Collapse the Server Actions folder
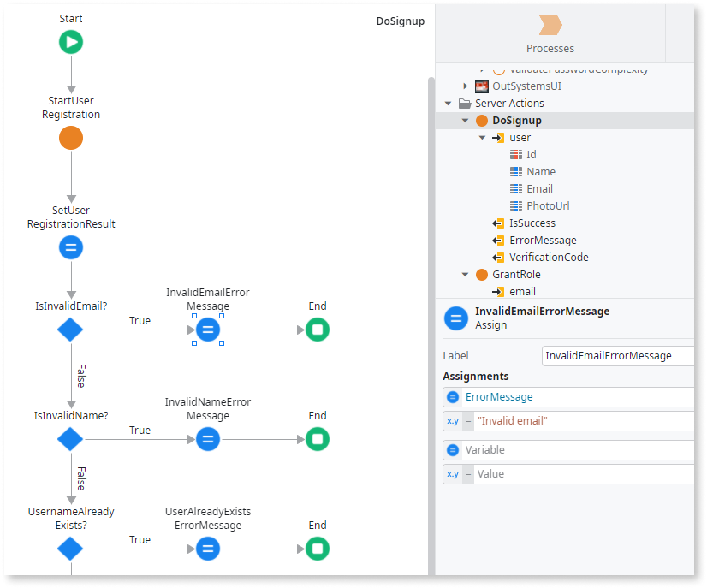The height and width of the screenshot is (588, 707). click(449, 104)
